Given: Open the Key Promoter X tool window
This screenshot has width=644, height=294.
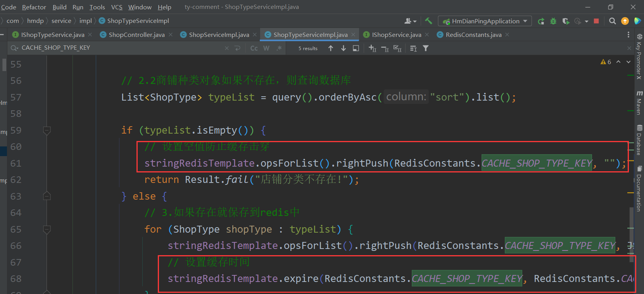Looking at the screenshot, I should tap(639, 57).
